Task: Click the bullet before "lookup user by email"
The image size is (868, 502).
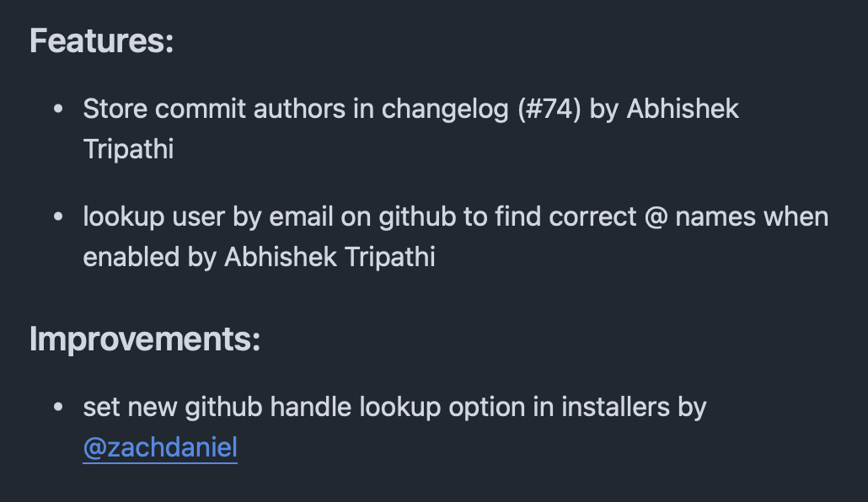Action: tap(58, 216)
